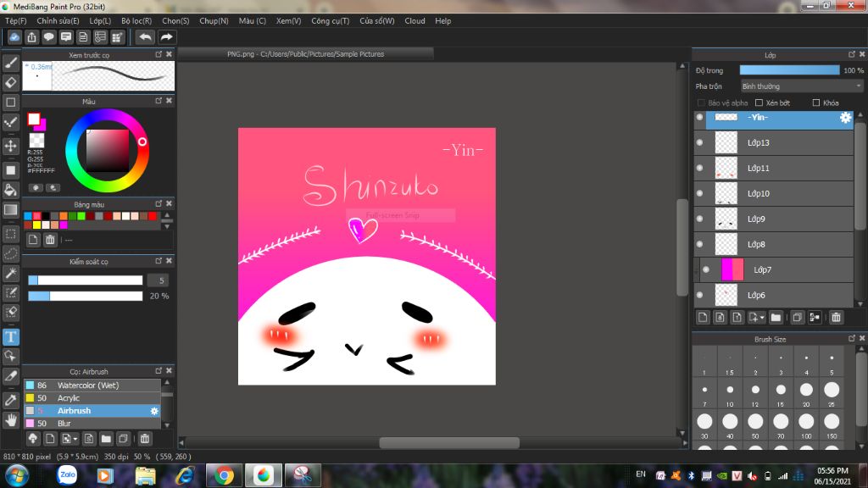Open add-layer dropdown arrow in layer panel

coord(762,318)
